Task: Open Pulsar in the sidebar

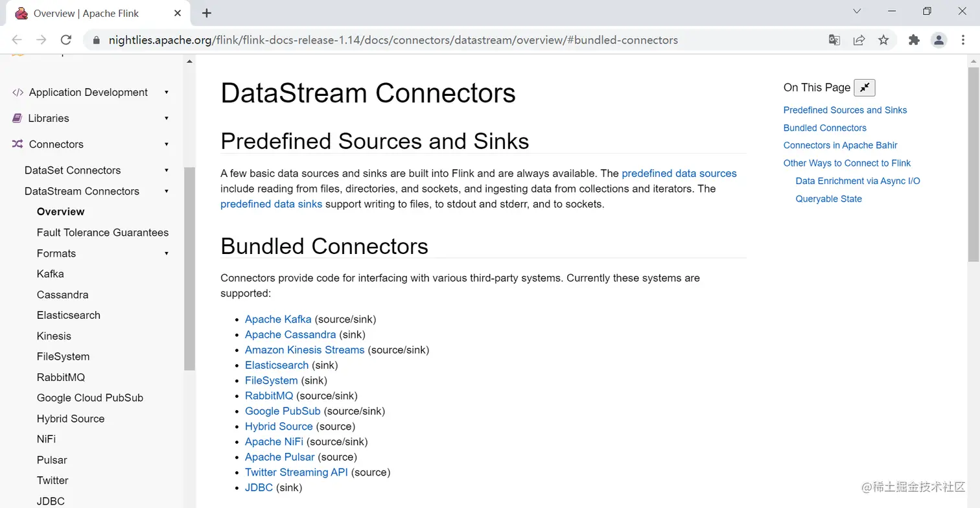Action: pyautogui.click(x=52, y=460)
